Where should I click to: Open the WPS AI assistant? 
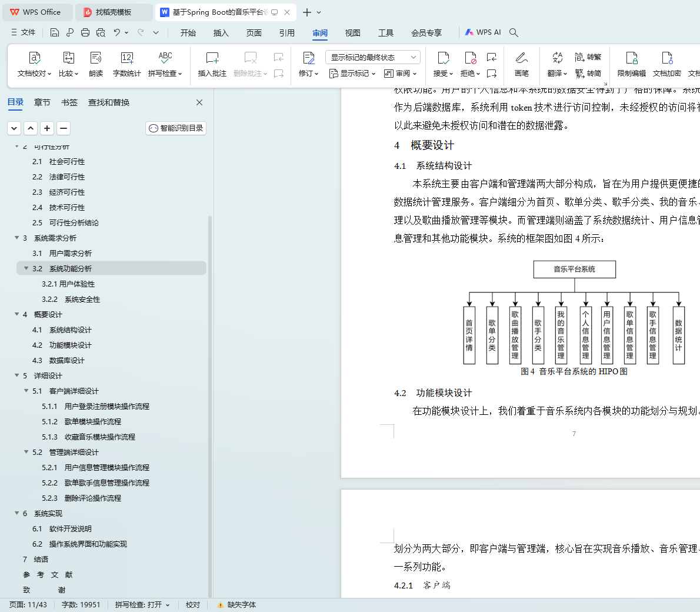[x=483, y=32]
